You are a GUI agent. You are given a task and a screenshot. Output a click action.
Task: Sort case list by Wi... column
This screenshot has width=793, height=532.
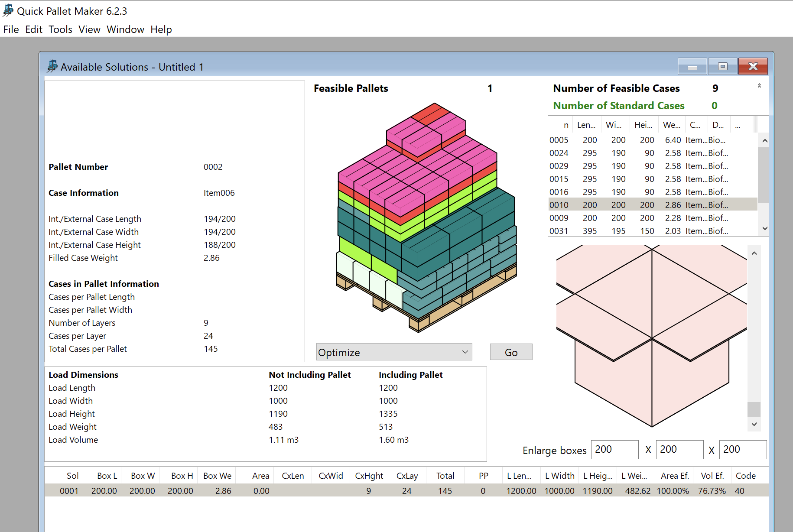tap(615, 125)
